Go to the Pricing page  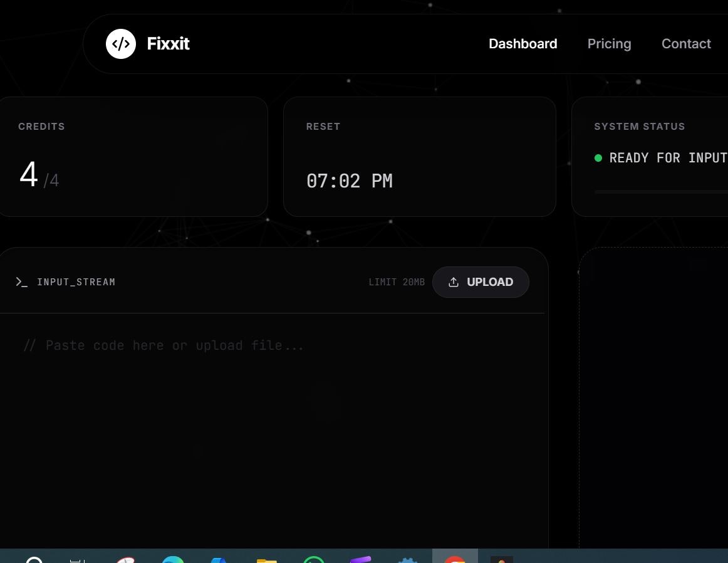click(x=609, y=44)
